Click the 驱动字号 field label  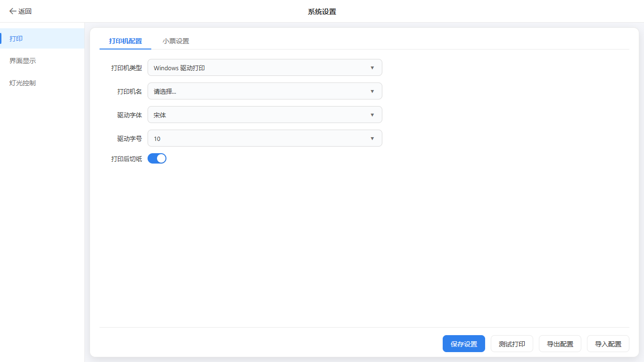point(130,139)
